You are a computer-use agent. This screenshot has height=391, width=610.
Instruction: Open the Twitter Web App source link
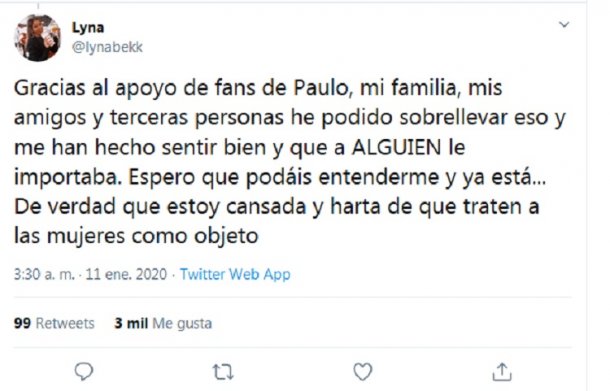pos(235,274)
